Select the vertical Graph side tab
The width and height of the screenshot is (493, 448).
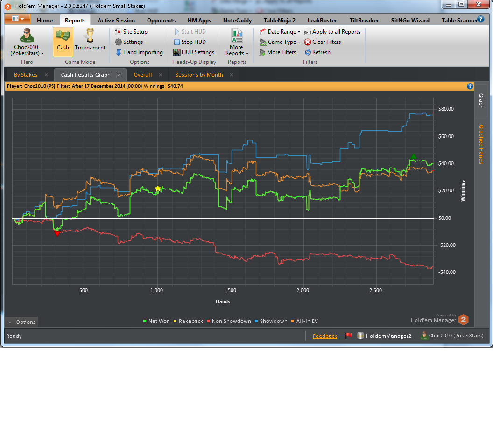coord(481,101)
